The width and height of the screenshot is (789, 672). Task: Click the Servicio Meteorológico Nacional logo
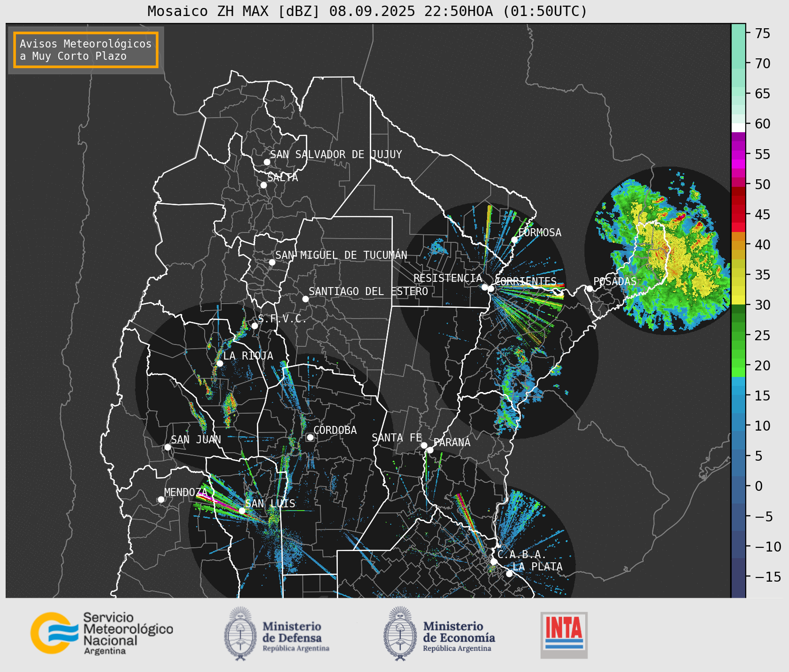[102, 632]
